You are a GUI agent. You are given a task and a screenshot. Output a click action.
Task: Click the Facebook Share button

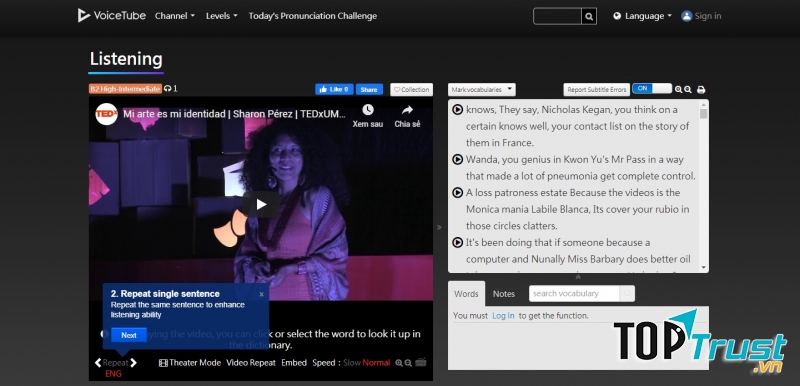click(x=369, y=89)
